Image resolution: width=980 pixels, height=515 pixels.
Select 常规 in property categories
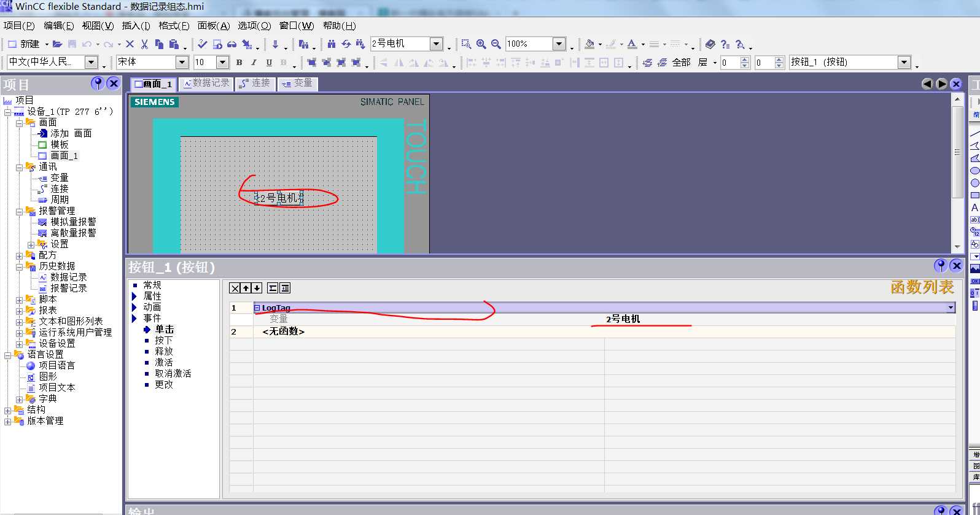click(x=152, y=285)
